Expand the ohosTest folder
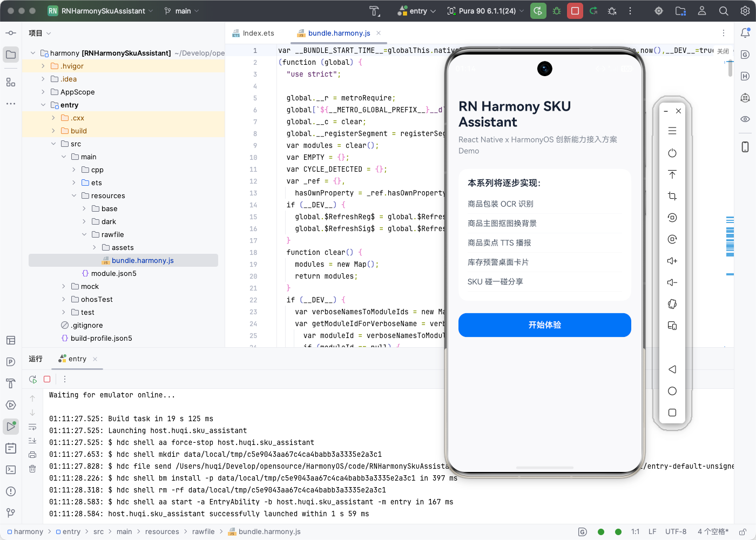This screenshot has width=756, height=540. [x=64, y=299]
